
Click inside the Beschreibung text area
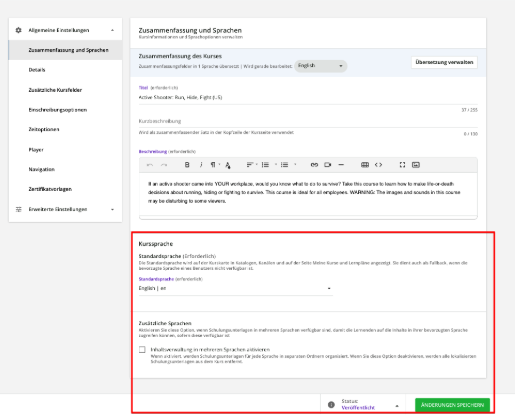pos(308,194)
